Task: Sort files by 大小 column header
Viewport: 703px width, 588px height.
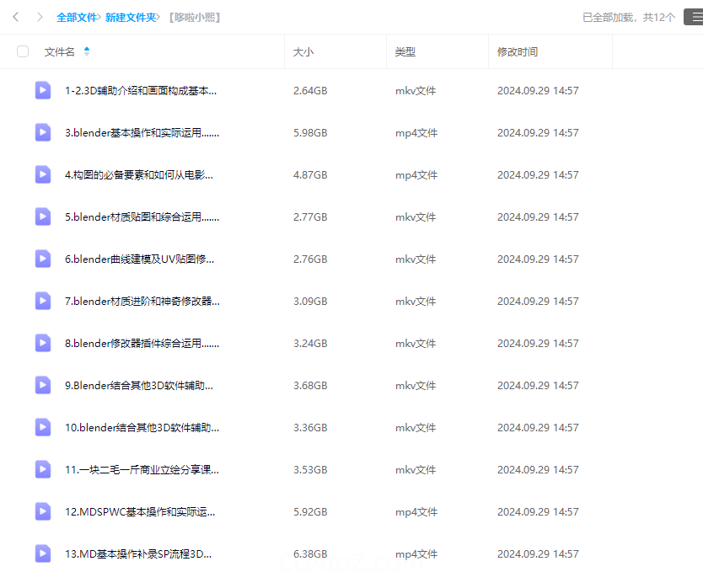Action: click(303, 51)
